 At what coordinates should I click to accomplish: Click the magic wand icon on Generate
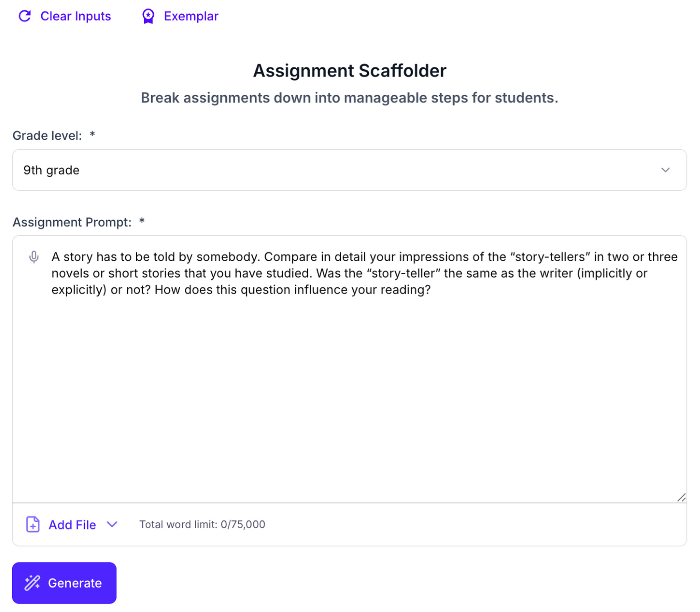pos(32,583)
